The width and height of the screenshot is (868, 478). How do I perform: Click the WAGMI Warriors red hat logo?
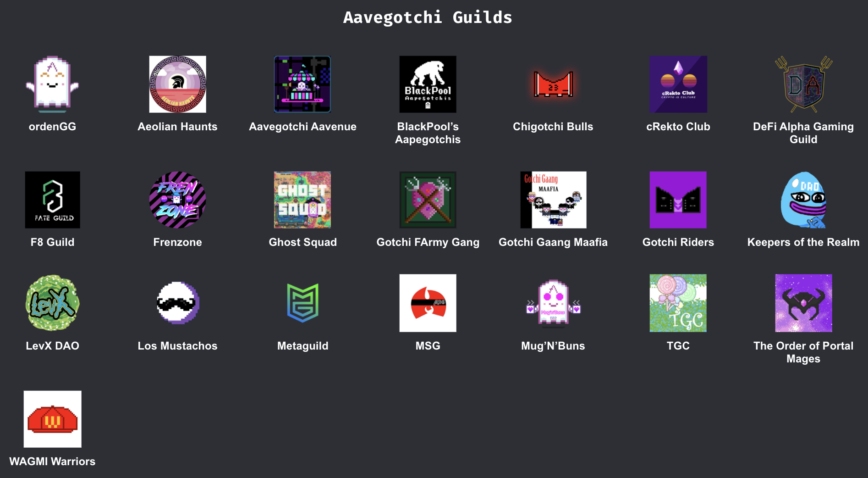(52, 419)
